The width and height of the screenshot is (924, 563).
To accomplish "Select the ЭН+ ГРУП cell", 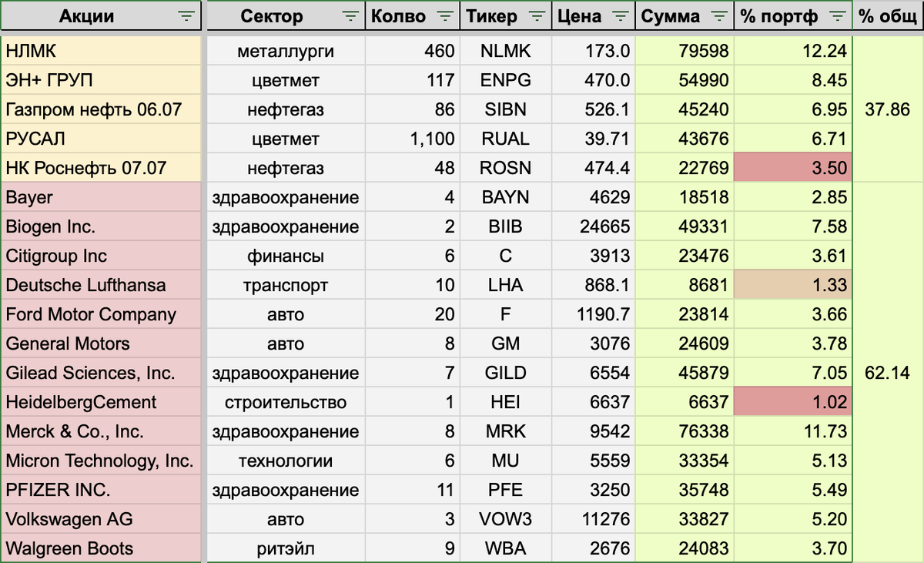I will tap(102, 81).
